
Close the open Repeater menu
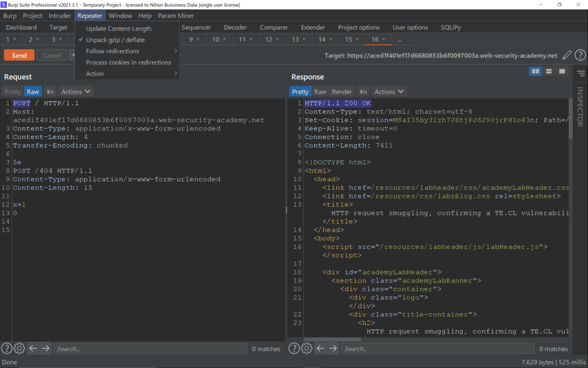pyautogui.click(x=90, y=16)
